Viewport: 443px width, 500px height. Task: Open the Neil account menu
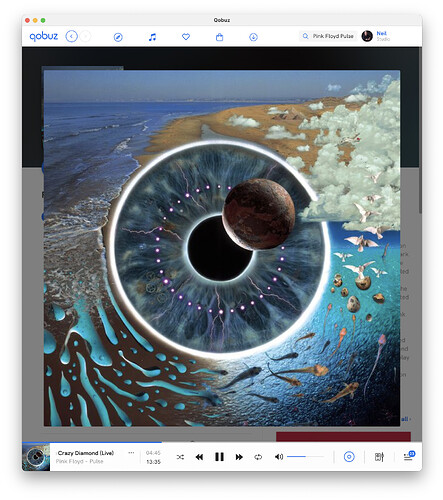coord(383,36)
